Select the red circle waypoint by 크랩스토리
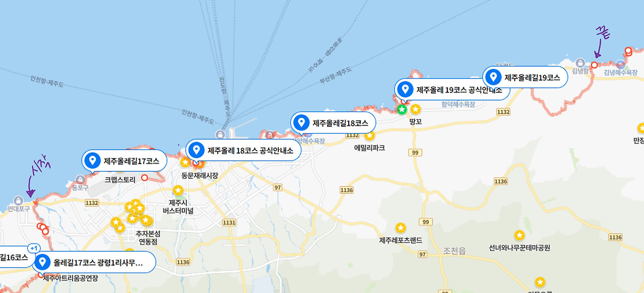Image resolution: width=644 pixels, height=293 pixels. [x=144, y=178]
